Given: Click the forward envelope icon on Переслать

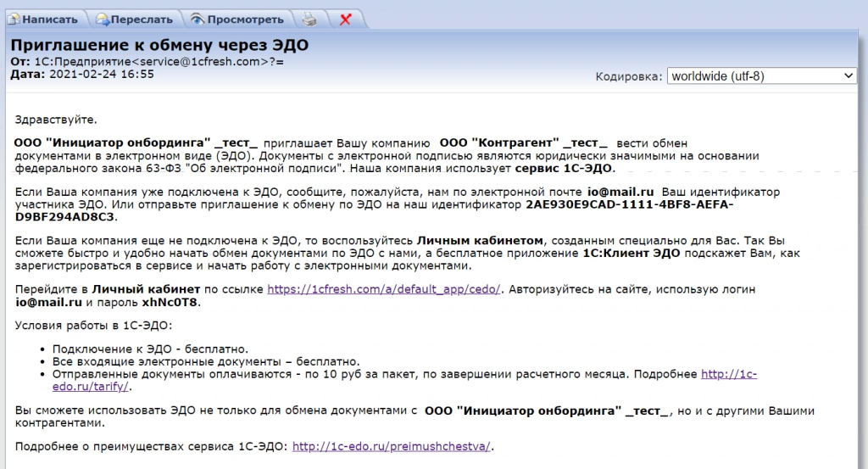Looking at the screenshot, I should [103, 20].
